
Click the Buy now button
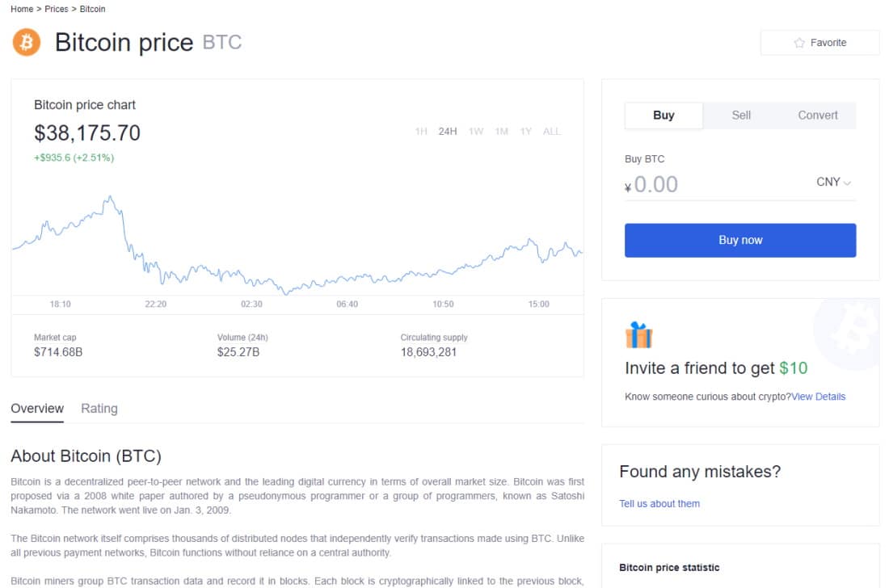coord(740,240)
